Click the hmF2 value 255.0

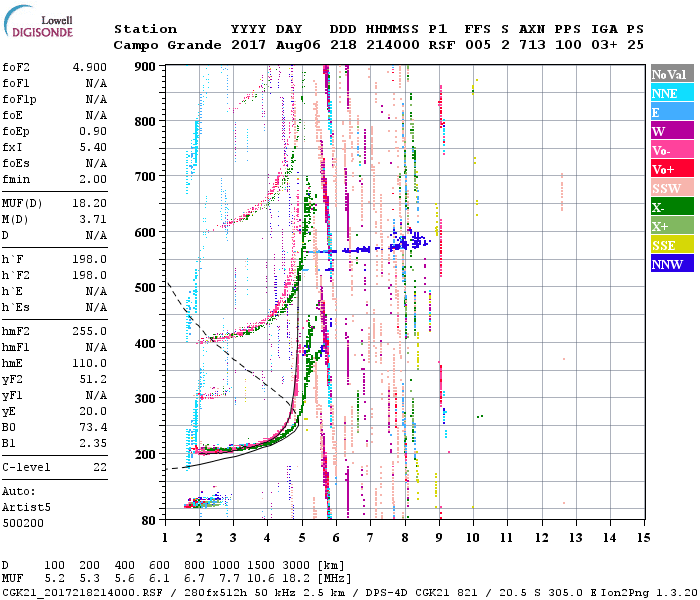click(90, 331)
